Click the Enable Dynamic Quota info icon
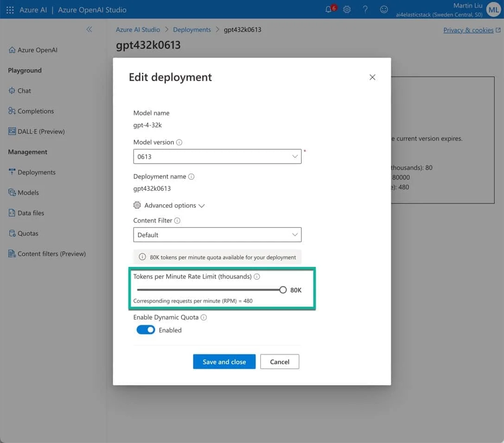Screen dimensions: 504x443 [204, 317]
